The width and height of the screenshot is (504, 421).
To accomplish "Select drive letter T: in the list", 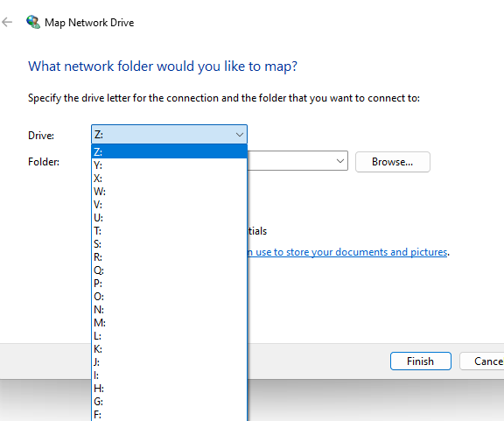I will [x=170, y=230].
